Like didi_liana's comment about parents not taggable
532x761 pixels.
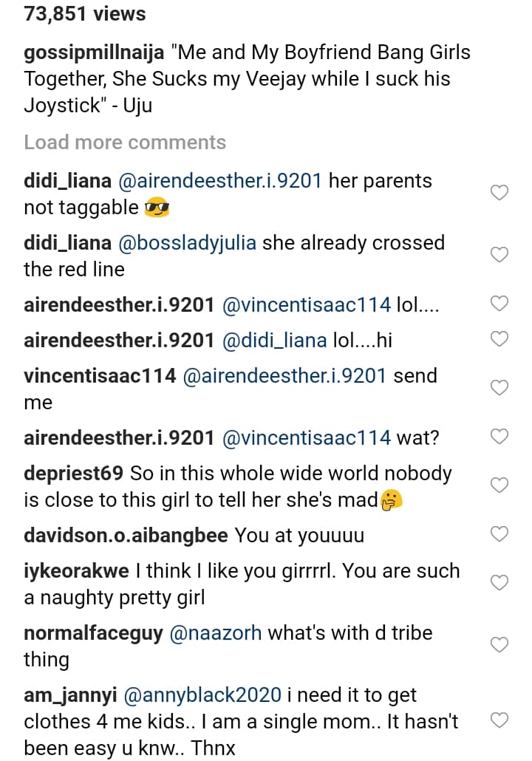(x=499, y=194)
